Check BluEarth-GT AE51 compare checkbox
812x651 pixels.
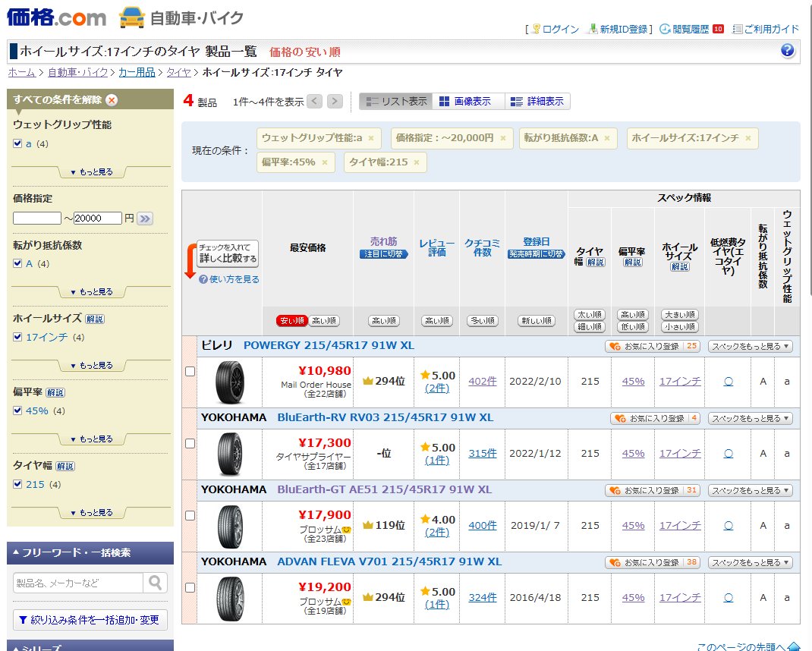click(190, 515)
